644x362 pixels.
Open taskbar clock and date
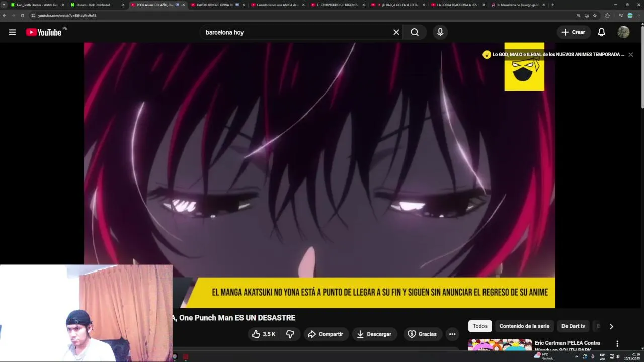631,356
